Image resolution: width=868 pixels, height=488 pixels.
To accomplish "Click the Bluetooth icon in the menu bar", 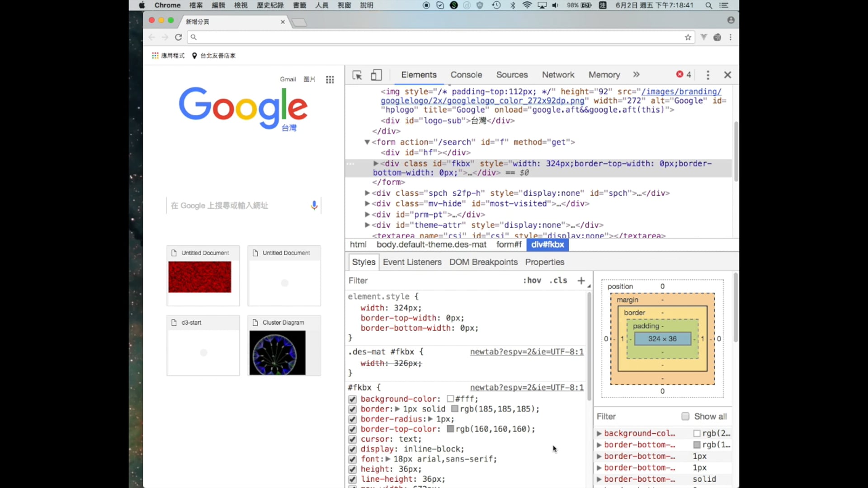I will coord(513,5).
